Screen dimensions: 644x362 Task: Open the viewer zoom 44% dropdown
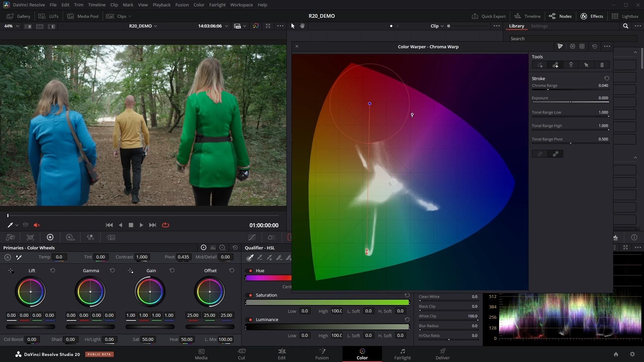pos(11,26)
